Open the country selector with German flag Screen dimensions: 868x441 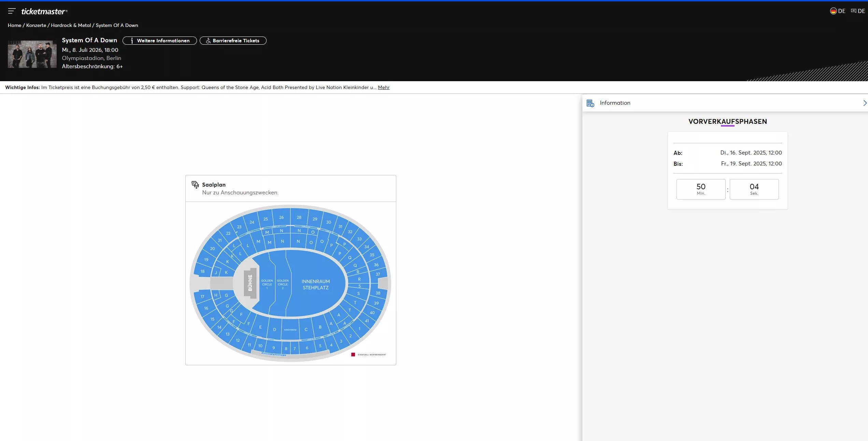tap(838, 11)
